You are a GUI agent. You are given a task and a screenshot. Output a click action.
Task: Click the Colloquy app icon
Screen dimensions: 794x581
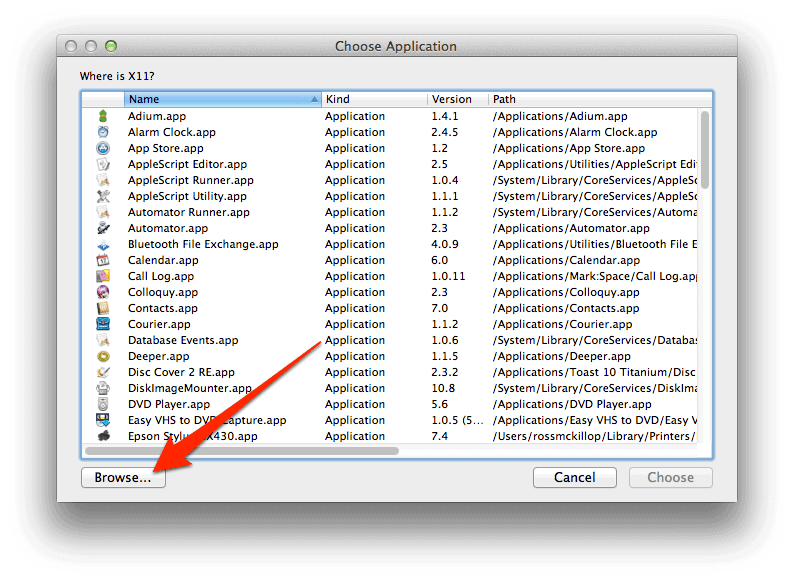103,292
